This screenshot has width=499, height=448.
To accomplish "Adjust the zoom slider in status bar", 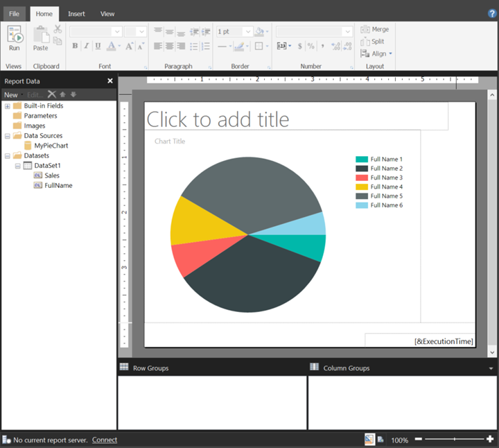I will coord(455,440).
